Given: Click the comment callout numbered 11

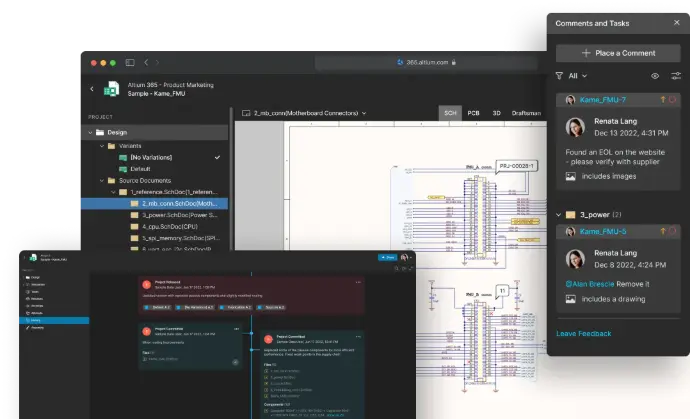Looking at the screenshot, I should (x=502, y=291).
